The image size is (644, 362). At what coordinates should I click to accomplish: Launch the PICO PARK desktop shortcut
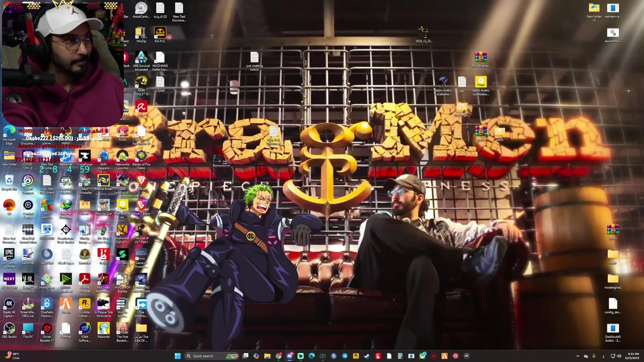coord(47,232)
